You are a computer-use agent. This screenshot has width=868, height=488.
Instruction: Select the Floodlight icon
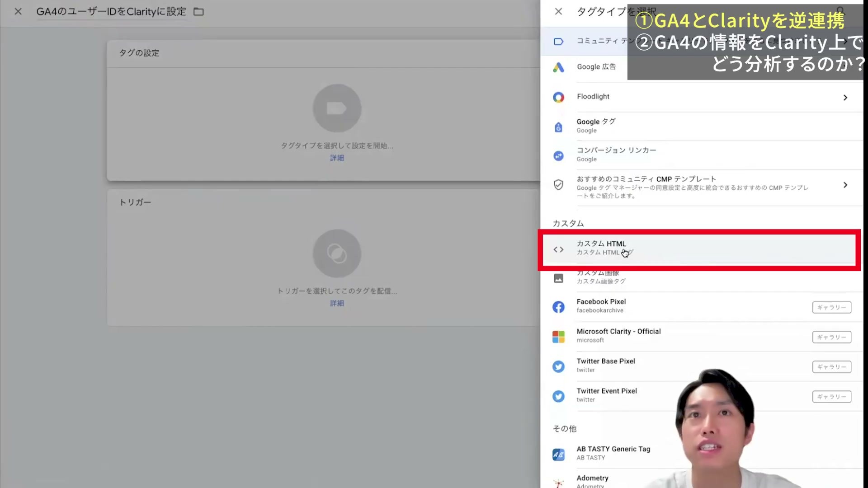pos(559,97)
